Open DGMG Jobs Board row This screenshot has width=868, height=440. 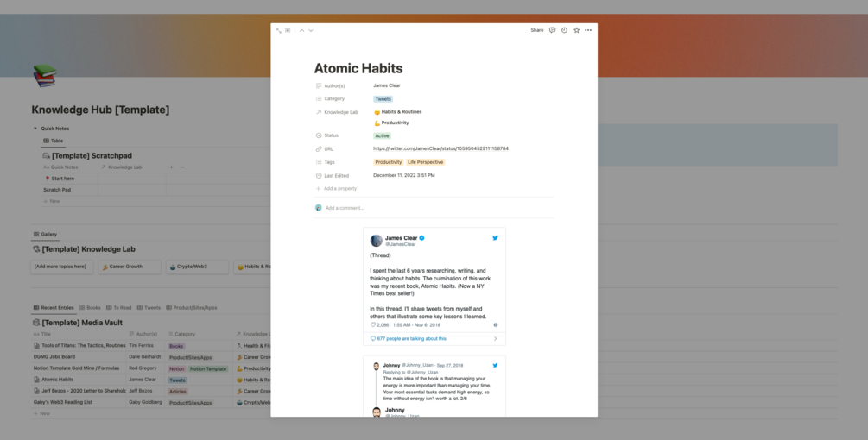[54, 357]
